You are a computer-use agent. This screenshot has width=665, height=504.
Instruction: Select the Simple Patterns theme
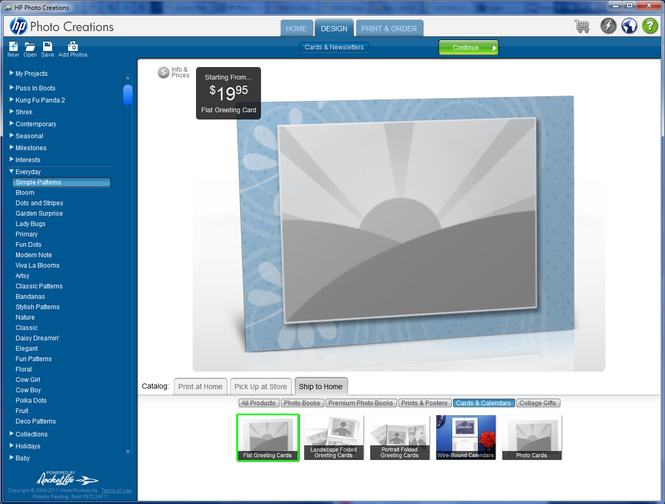61,182
